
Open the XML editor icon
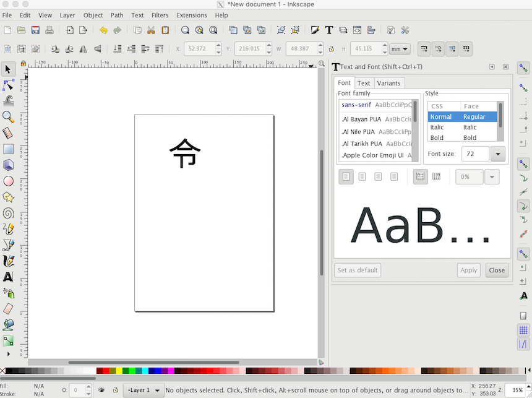[x=357, y=30]
